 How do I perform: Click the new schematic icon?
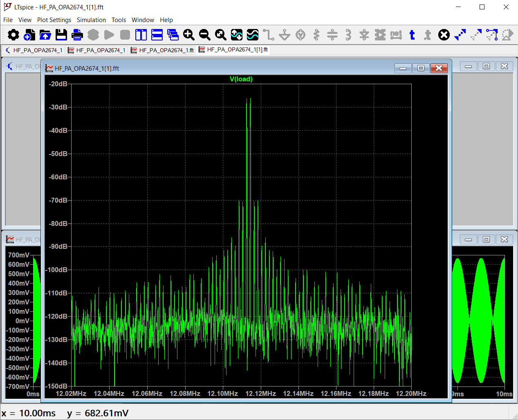tap(29, 35)
